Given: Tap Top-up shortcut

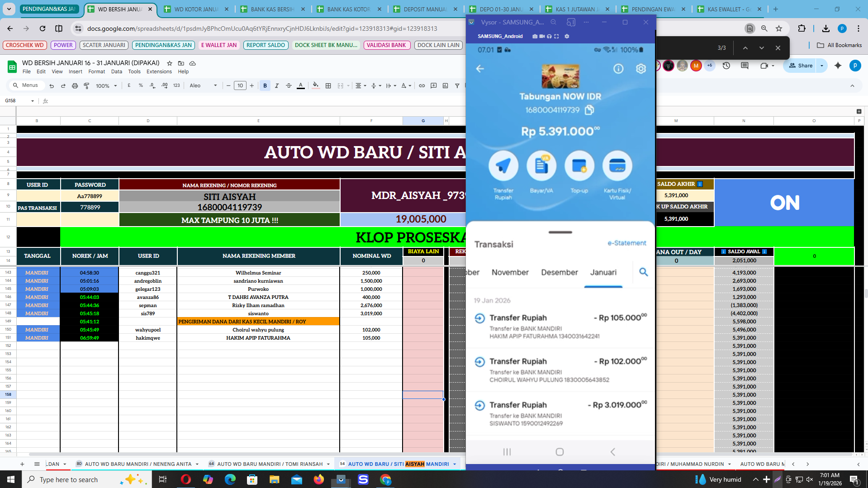Looking at the screenshot, I should (579, 172).
